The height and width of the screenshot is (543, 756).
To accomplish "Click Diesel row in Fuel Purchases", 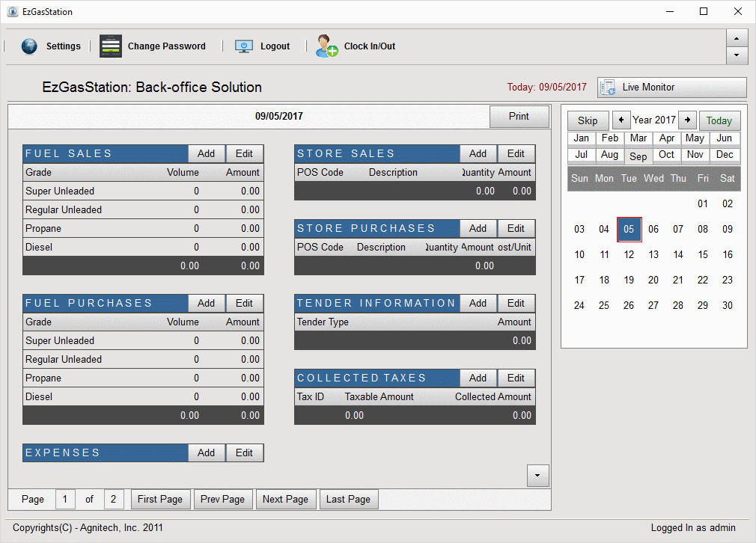I will (x=143, y=397).
